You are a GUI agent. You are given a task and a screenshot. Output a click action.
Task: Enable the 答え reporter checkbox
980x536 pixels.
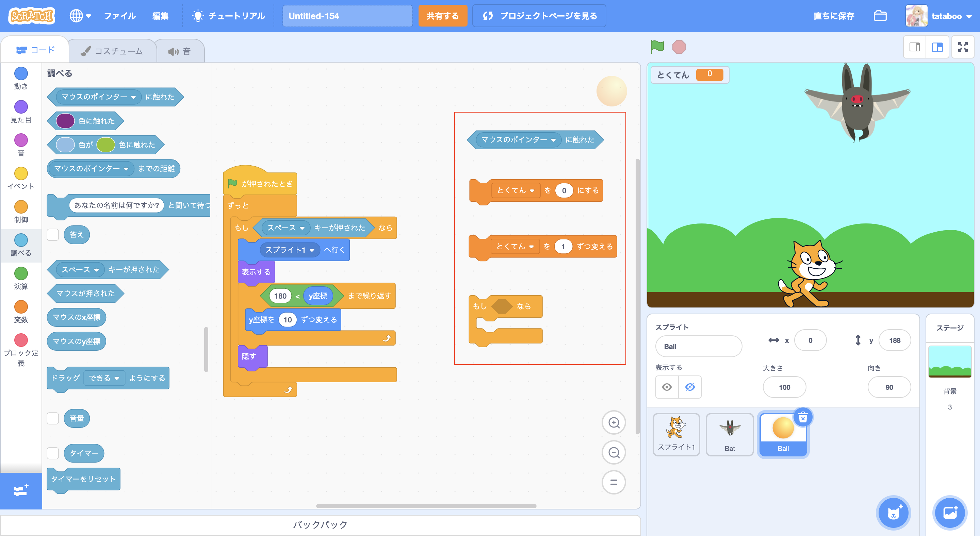53,235
